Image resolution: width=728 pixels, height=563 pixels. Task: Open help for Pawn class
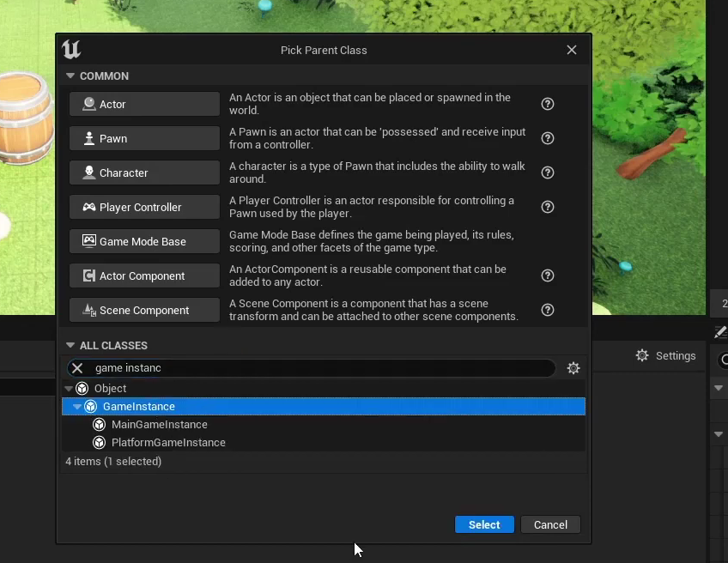(548, 138)
